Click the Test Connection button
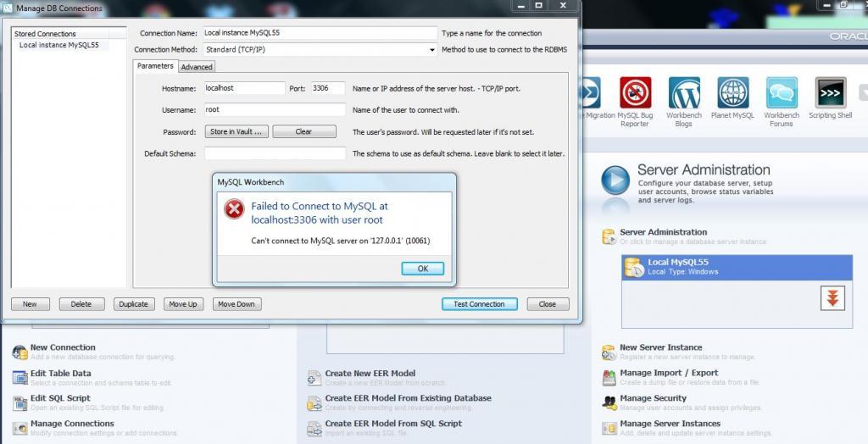This screenshot has height=444, width=868. click(x=480, y=304)
